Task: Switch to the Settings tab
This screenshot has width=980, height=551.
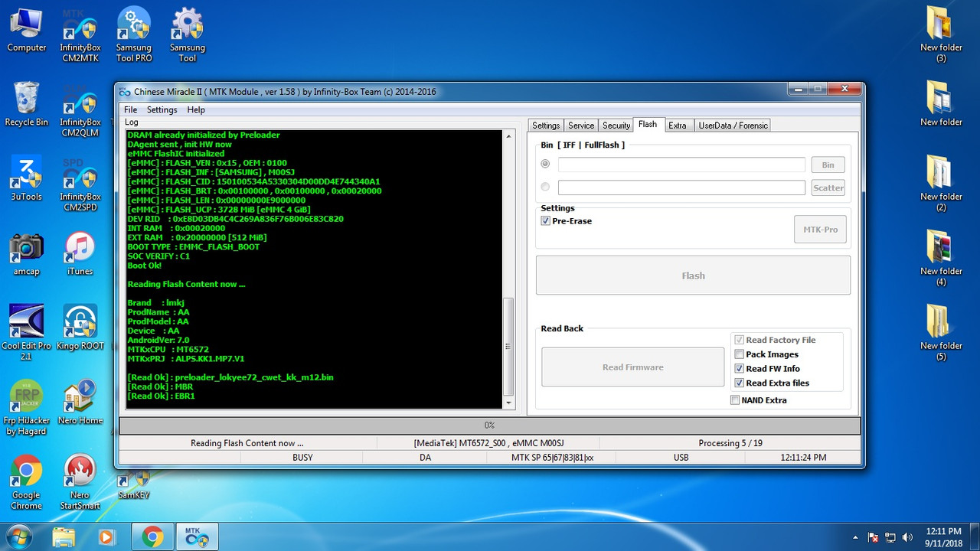Action: tap(546, 126)
